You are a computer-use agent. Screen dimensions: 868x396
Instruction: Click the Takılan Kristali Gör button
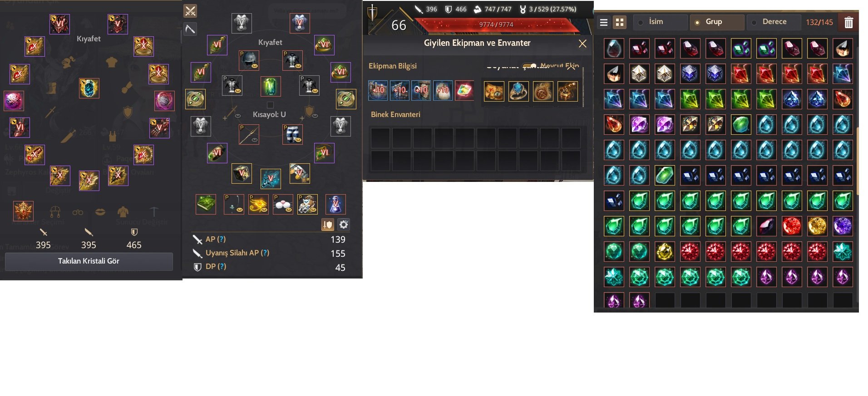click(x=89, y=261)
